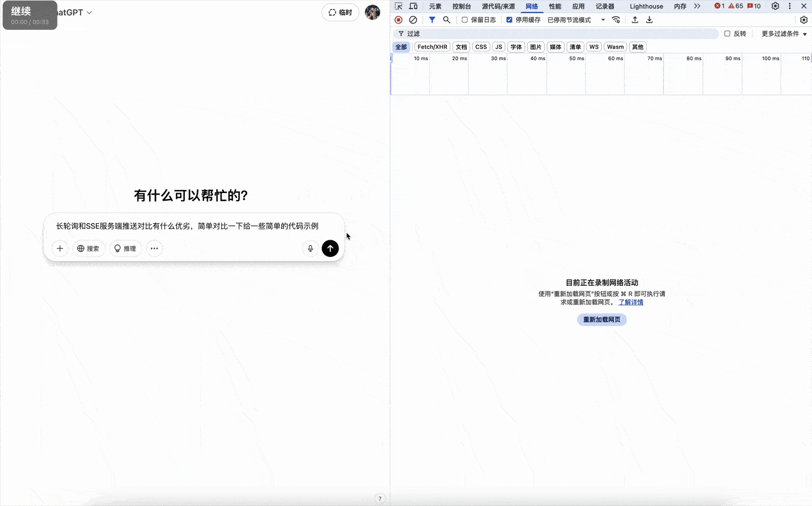
Task: Disable the 停用缓存 checkbox
Action: tap(509, 19)
